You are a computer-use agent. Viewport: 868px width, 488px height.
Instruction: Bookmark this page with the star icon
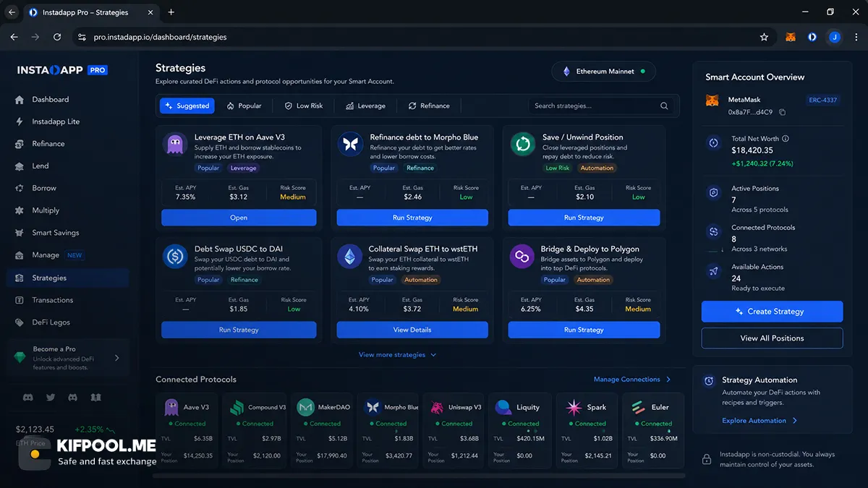pos(764,37)
